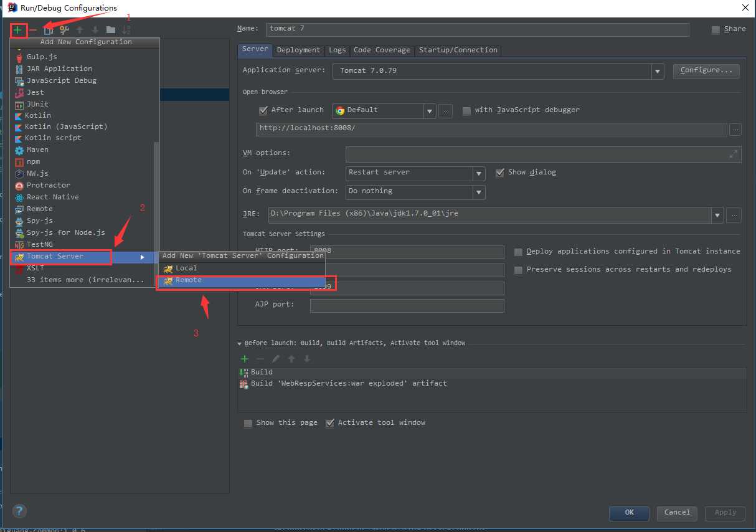Open the JRE path dropdown
The height and width of the screenshot is (532, 756).
718,215
